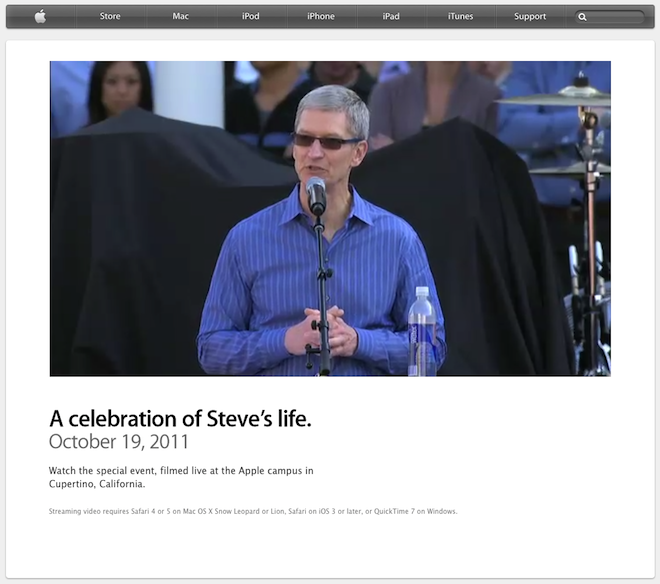Open the Store section

110,16
